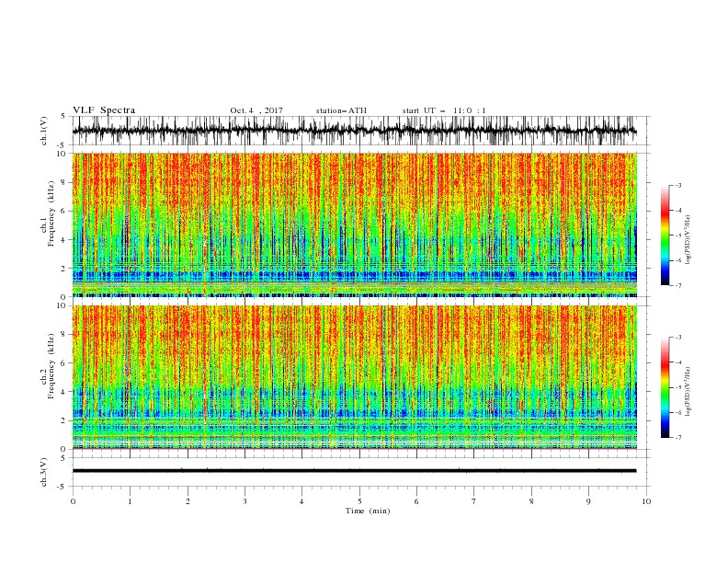Click the ch.3 flat waveform trace

pyautogui.click(x=354, y=471)
